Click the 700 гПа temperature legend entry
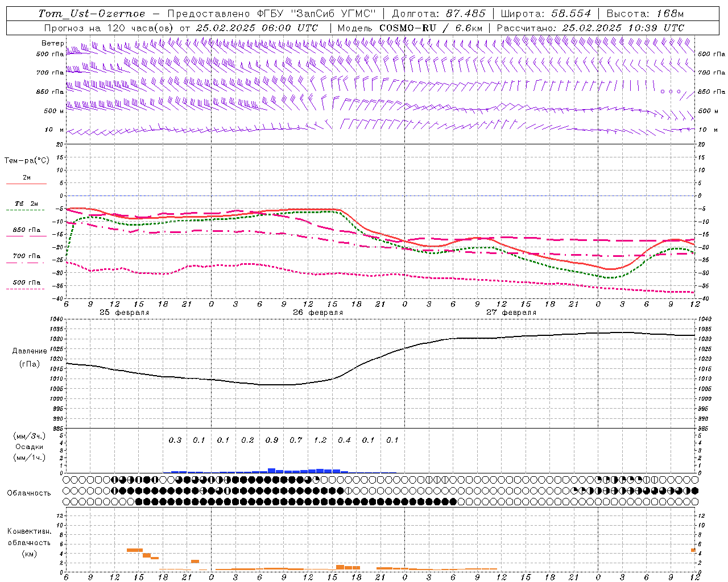This screenshot has width=728, height=582. [26, 256]
